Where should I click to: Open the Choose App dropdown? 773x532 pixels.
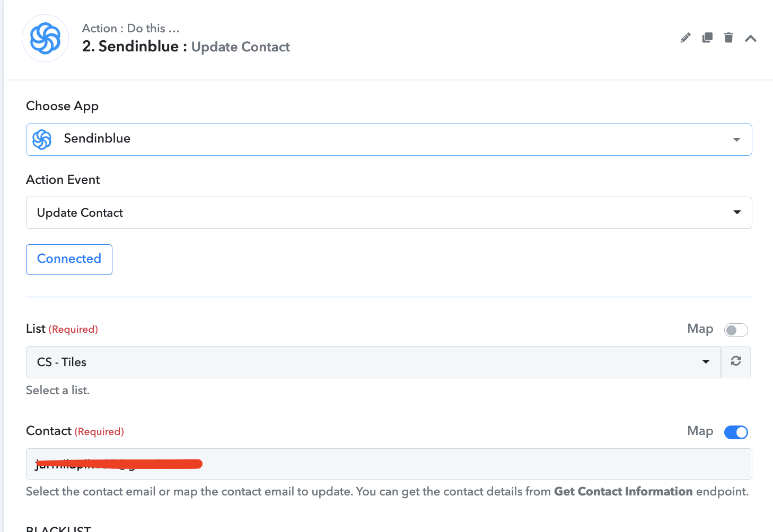[x=736, y=139]
